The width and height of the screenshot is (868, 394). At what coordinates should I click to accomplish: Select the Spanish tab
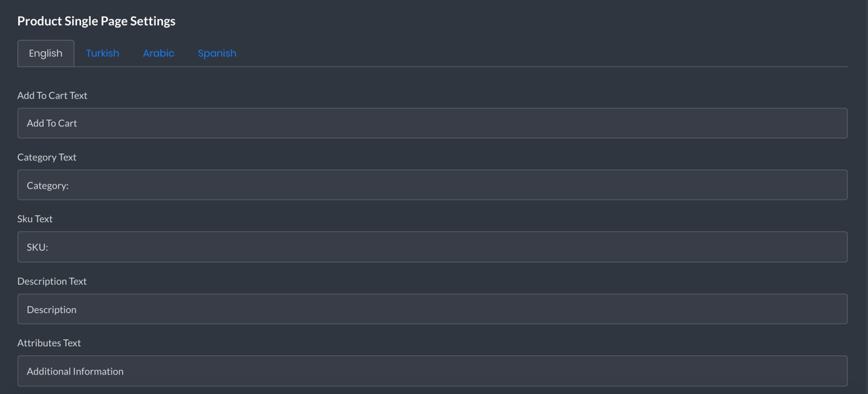click(217, 53)
